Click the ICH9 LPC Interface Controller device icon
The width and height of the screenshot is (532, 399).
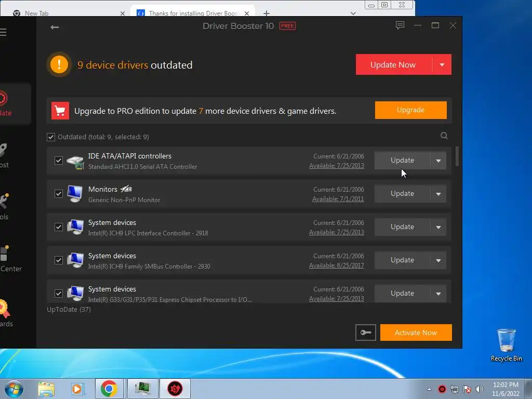point(75,227)
